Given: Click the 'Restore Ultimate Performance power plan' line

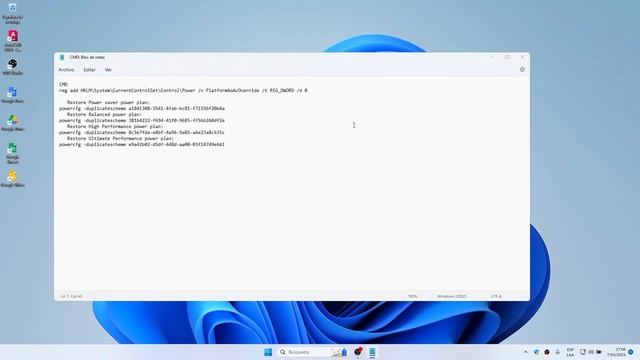Looking at the screenshot, I should click(120, 138).
